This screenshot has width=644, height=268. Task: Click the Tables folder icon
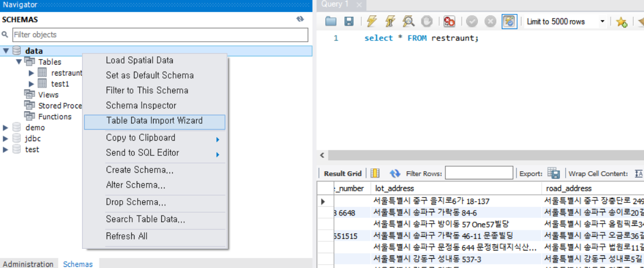coord(30,62)
